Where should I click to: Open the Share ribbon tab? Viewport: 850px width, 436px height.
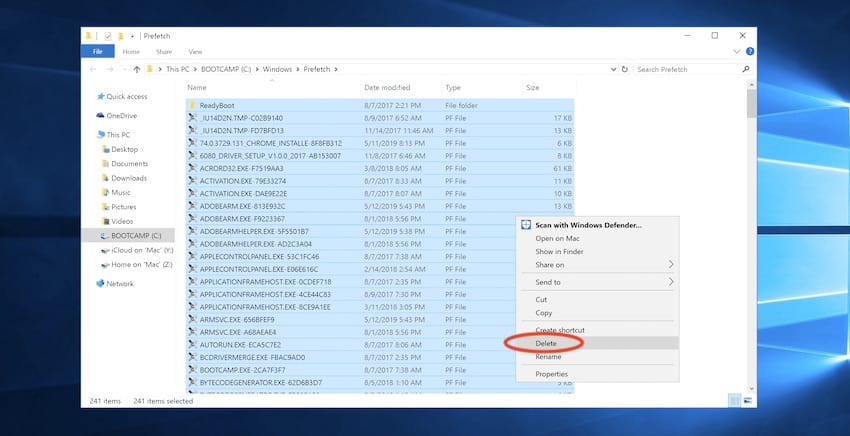tap(164, 52)
